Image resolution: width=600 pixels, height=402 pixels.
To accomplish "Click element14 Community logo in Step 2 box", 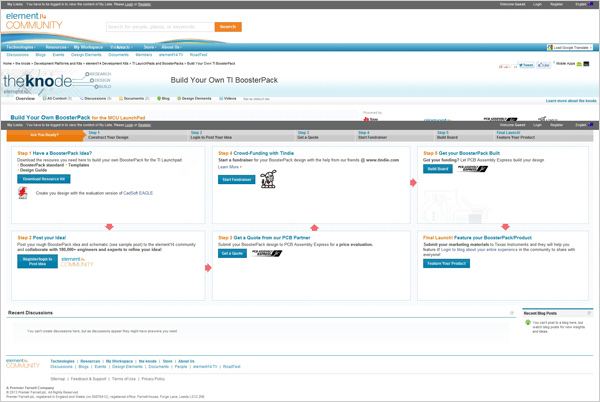I will tap(77, 262).
